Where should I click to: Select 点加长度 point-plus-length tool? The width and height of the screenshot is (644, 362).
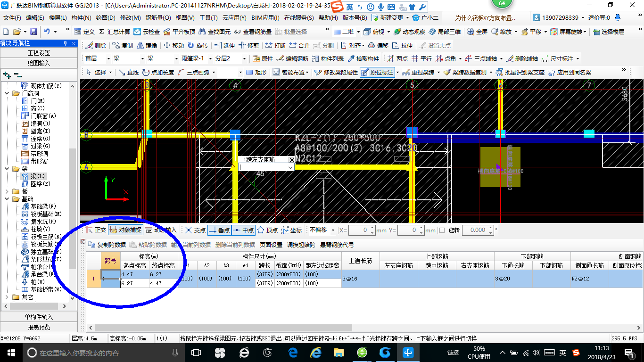(x=158, y=72)
